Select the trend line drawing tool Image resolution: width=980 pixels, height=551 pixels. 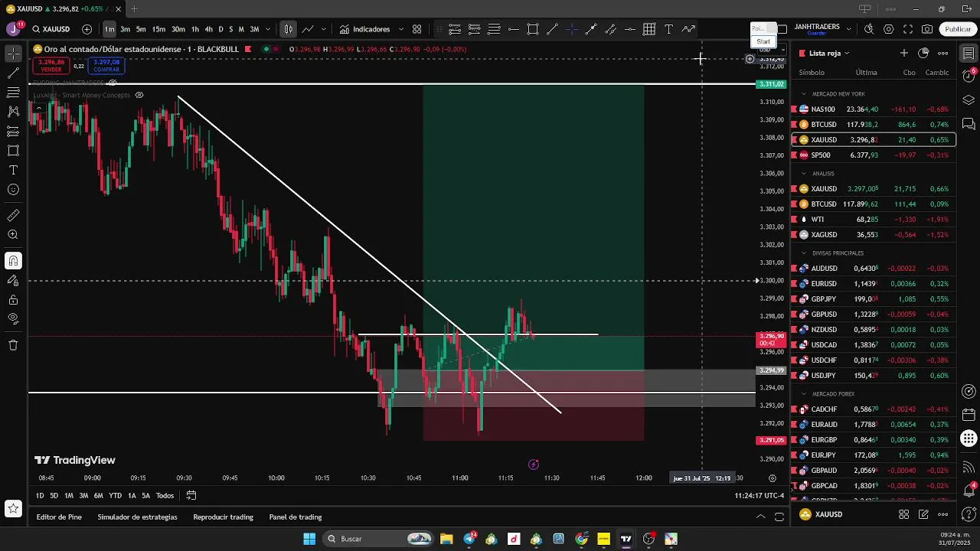(13, 73)
